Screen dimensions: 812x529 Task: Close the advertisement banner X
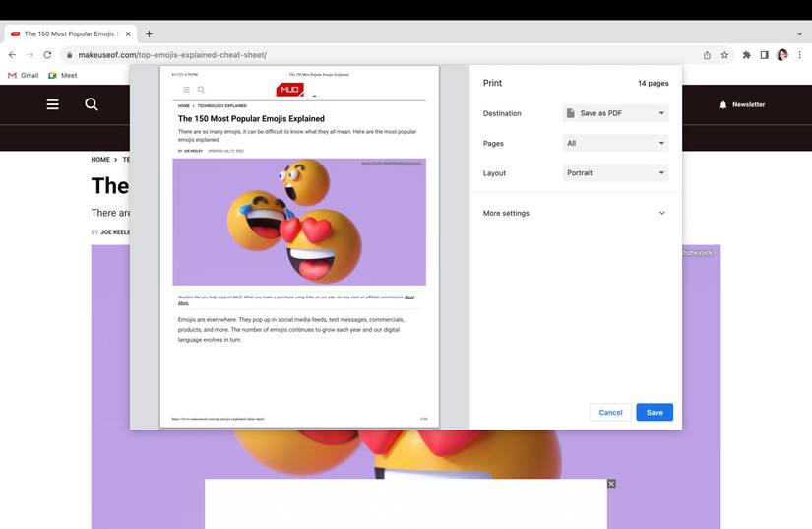click(x=611, y=484)
